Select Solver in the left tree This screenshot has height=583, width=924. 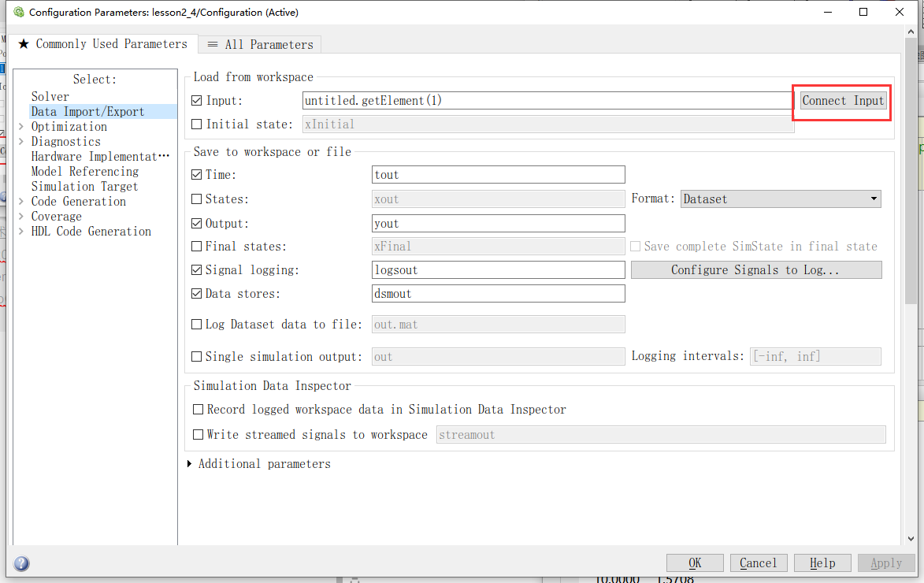point(50,96)
